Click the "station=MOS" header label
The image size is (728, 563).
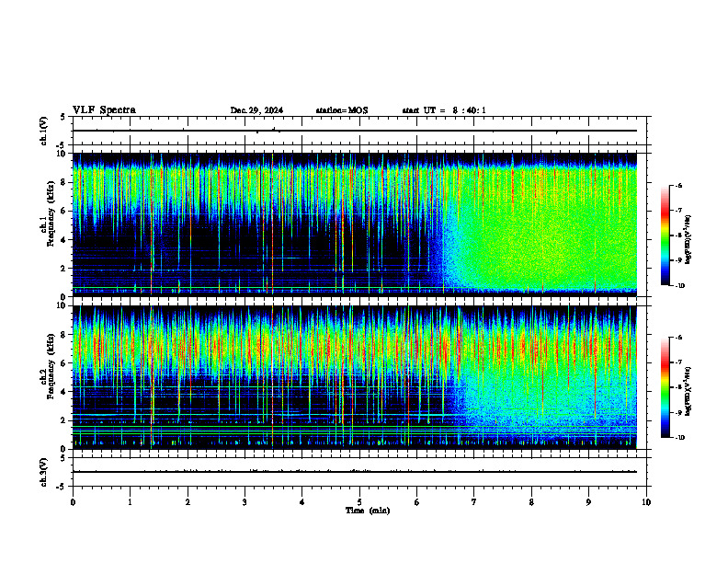click(342, 110)
